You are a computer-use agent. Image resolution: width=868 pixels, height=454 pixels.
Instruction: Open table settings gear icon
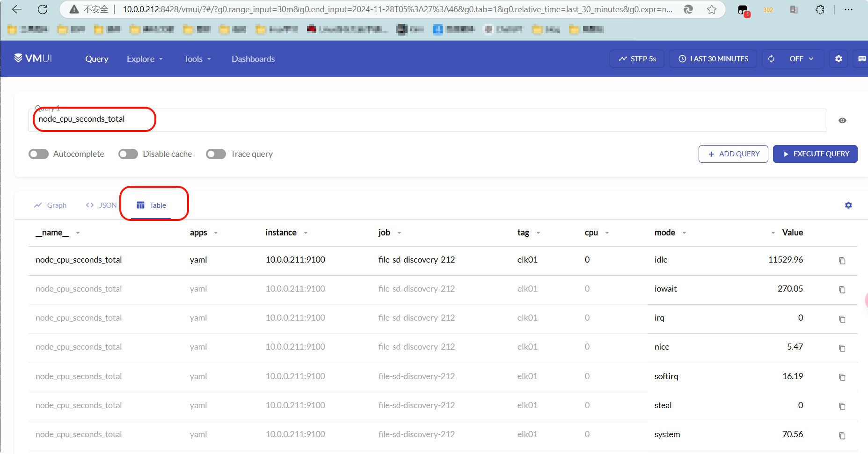click(x=848, y=205)
